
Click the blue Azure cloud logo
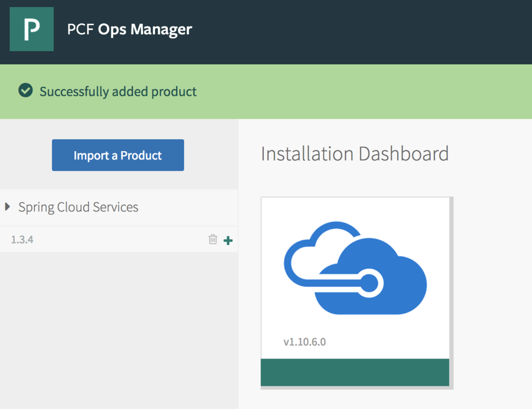point(355,268)
